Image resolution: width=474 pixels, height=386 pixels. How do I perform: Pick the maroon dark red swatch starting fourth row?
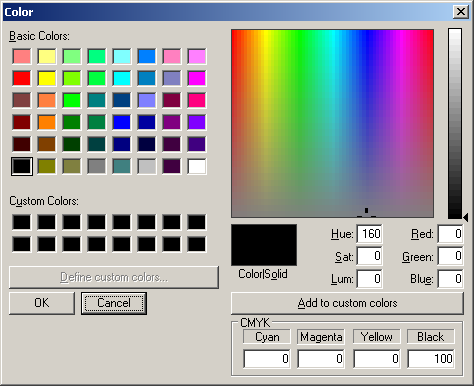pyautogui.click(x=22, y=122)
